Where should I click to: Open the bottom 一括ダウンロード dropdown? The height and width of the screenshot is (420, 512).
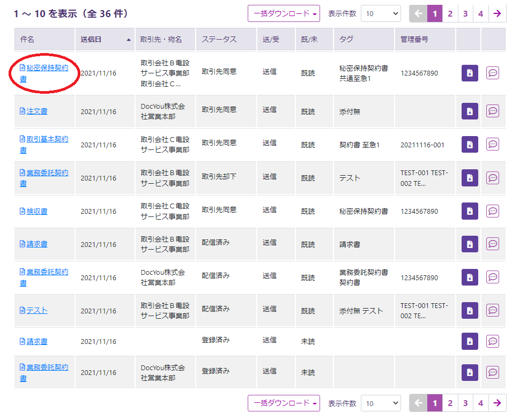point(284,403)
